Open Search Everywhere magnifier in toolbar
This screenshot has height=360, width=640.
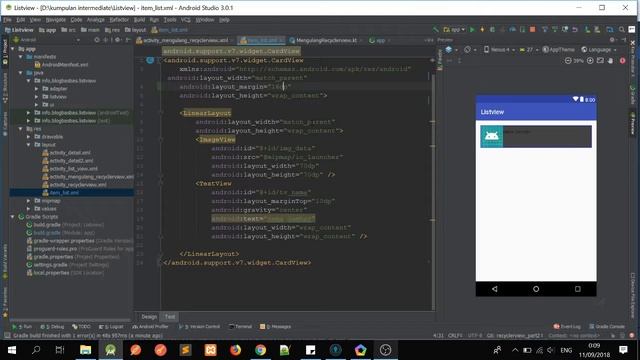622,29
